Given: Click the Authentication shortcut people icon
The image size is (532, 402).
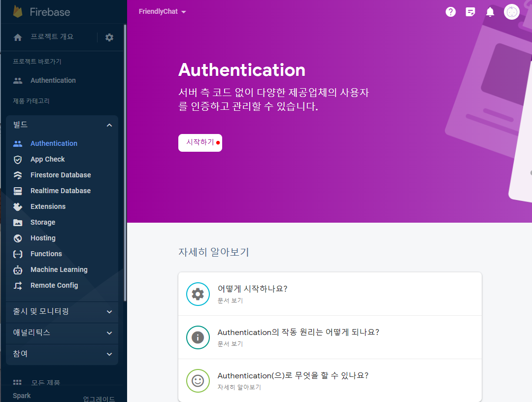Looking at the screenshot, I should point(18,81).
